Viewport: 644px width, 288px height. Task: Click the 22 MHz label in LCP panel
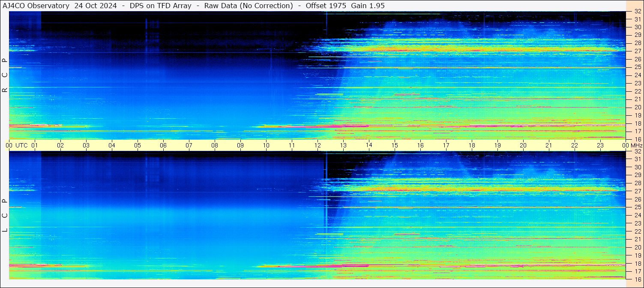[638, 231]
